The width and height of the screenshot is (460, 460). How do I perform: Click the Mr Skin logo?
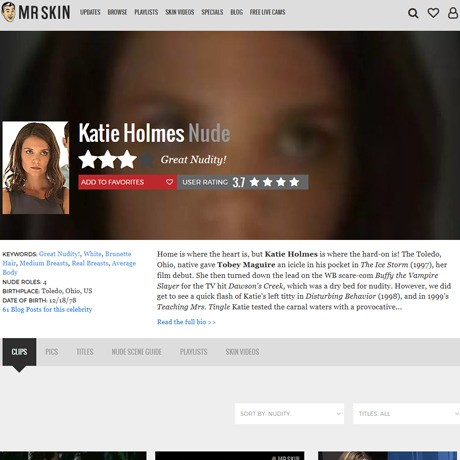[x=36, y=12]
